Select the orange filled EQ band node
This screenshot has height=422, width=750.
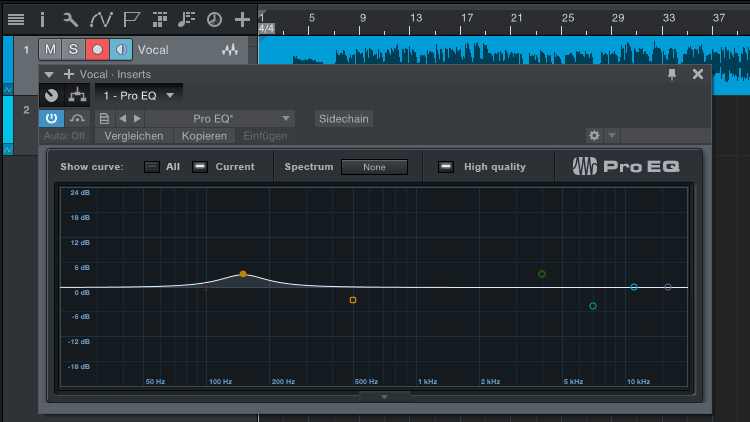[243, 274]
